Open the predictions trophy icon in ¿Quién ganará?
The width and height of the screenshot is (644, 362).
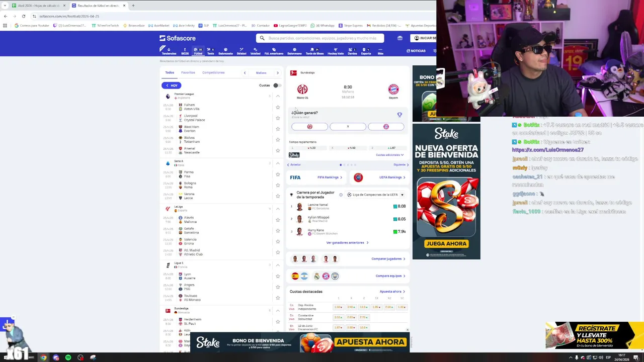coord(399,115)
